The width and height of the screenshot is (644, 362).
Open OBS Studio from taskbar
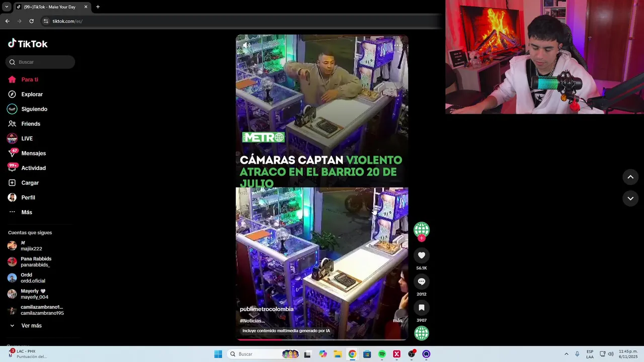(412, 354)
